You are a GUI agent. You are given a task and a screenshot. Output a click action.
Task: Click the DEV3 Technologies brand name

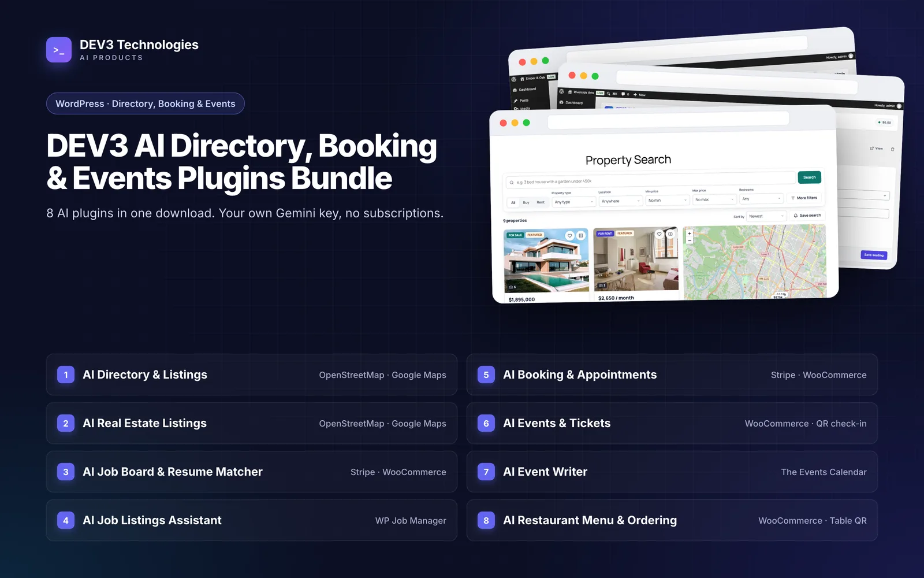click(139, 45)
